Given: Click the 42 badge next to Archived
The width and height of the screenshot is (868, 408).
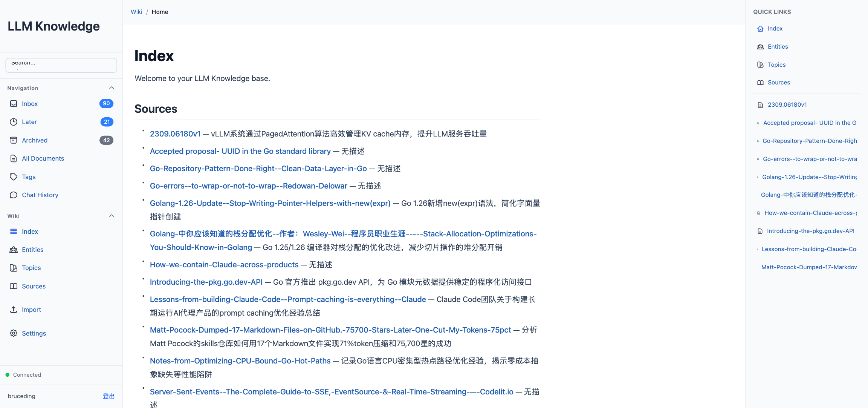Looking at the screenshot, I should tap(106, 140).
